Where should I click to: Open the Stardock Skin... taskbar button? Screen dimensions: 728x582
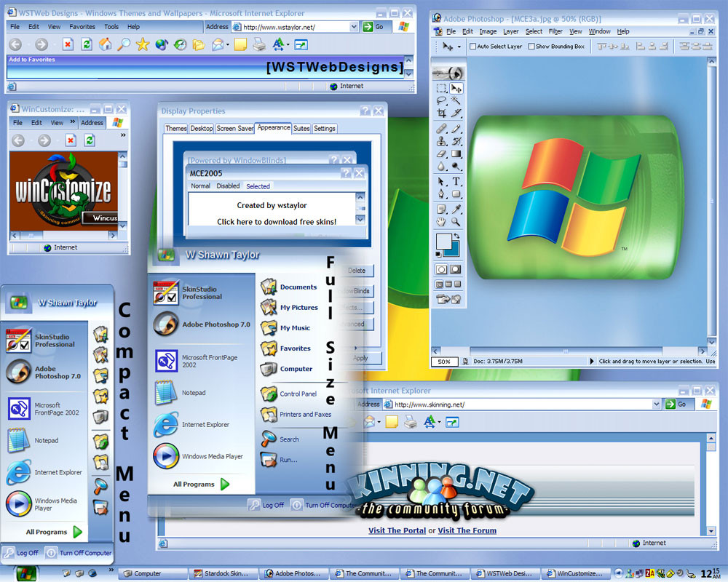[x=223, y=574]
